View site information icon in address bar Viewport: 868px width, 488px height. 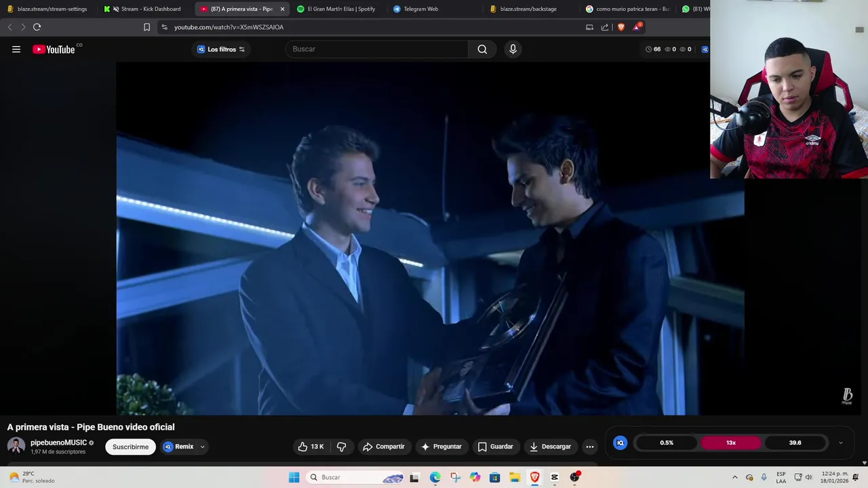click(164, 27)
